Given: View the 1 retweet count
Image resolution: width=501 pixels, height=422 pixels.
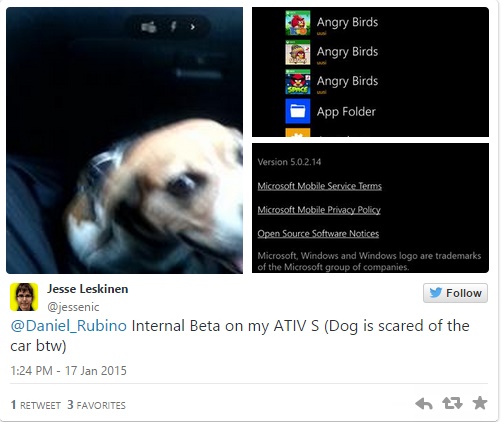Looking at the screenshot, I should pos(35,405).
